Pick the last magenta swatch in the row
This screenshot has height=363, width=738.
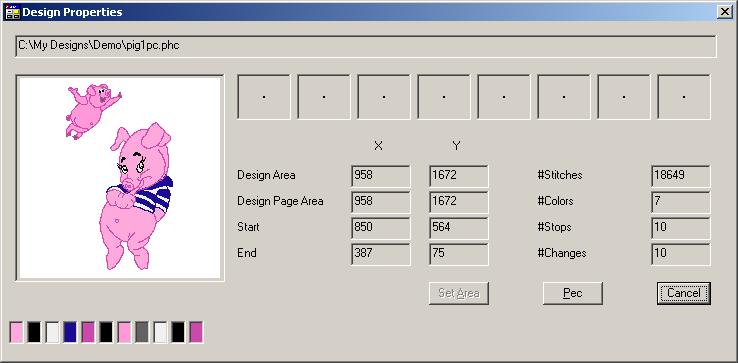tap(196, 332)
